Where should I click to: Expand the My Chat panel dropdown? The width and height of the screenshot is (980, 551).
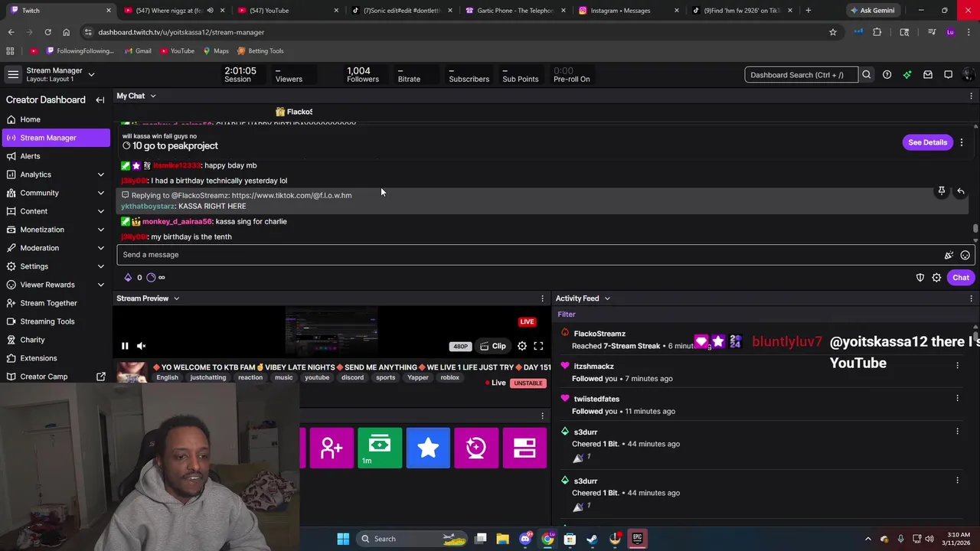152,96
